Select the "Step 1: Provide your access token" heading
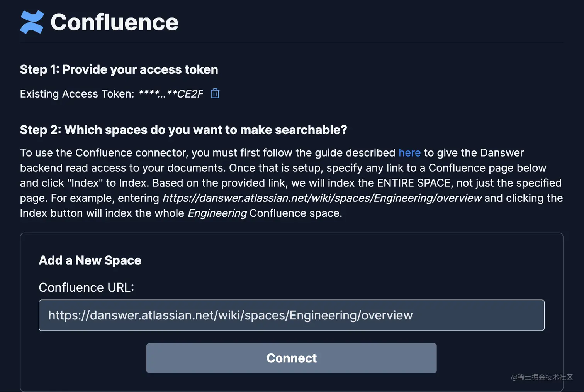 [119, 69]
